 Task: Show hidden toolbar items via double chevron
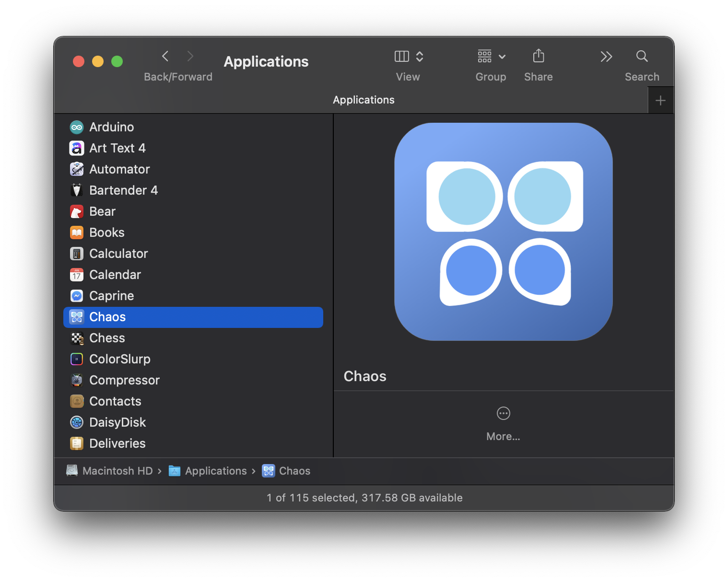(x=606, y=57)
